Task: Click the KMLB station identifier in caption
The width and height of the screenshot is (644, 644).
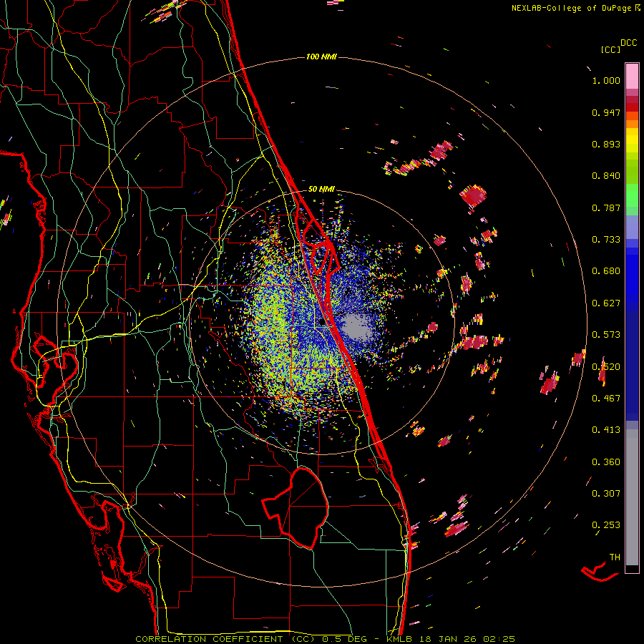Action: pos(401,639)
